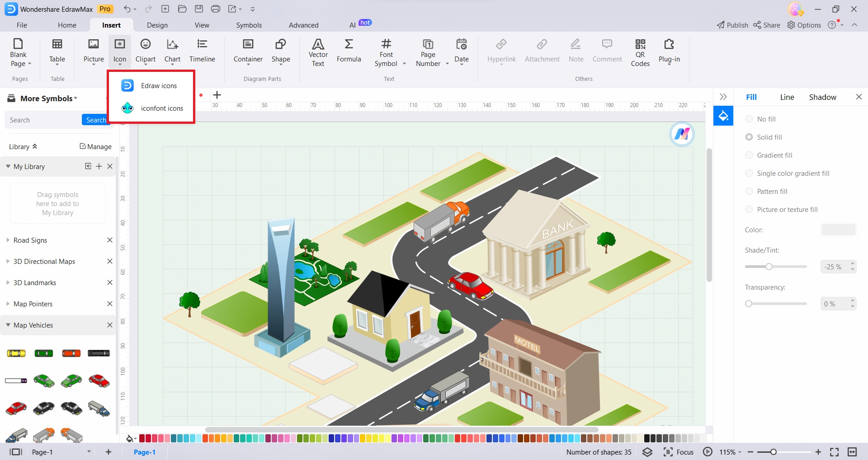Switch to the Advanced tab

click(x=304, y=25)
